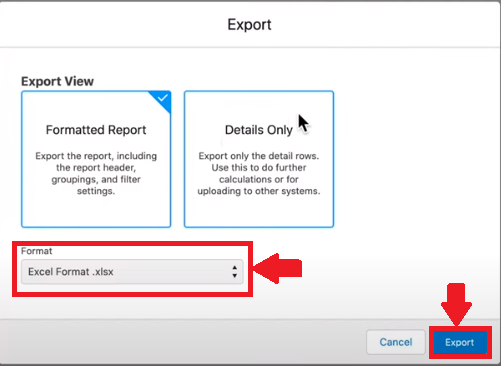Image resolution: width=501 pixels, height=366 pixels.
Task: Click the Excel Format .xlsx selection text
Action: tap(71, 272)
